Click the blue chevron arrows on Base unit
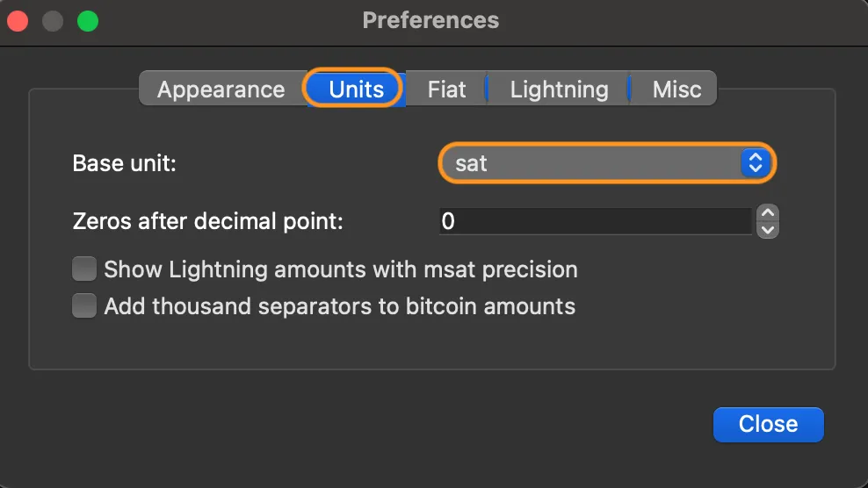 coord(755,163)
